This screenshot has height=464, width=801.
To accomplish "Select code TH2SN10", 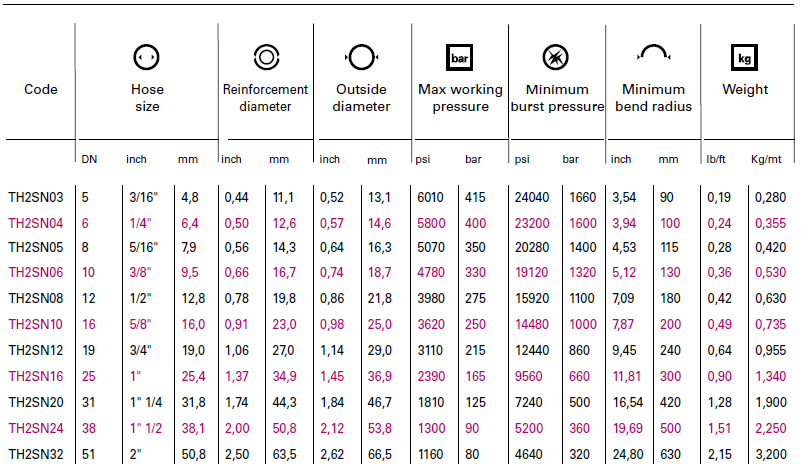I will tap(36, 324).
